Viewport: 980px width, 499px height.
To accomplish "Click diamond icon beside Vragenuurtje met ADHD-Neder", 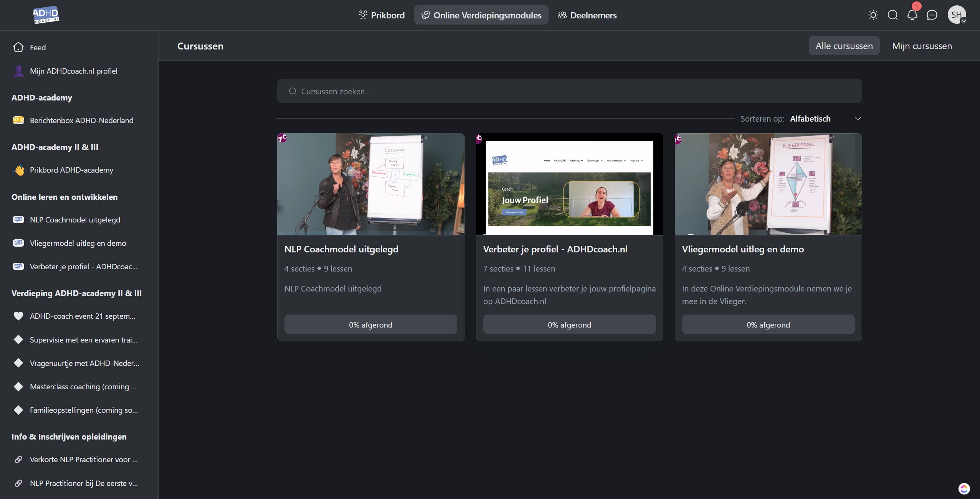I will click(18, 363).
